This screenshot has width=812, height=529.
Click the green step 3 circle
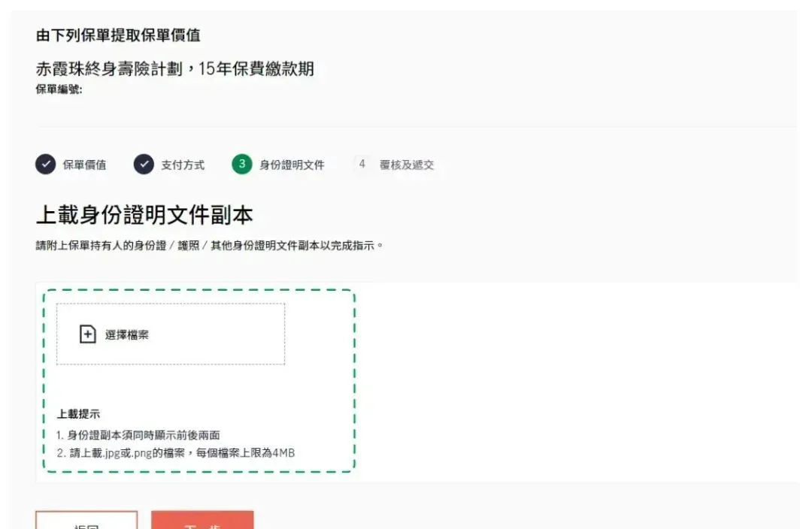242,164
